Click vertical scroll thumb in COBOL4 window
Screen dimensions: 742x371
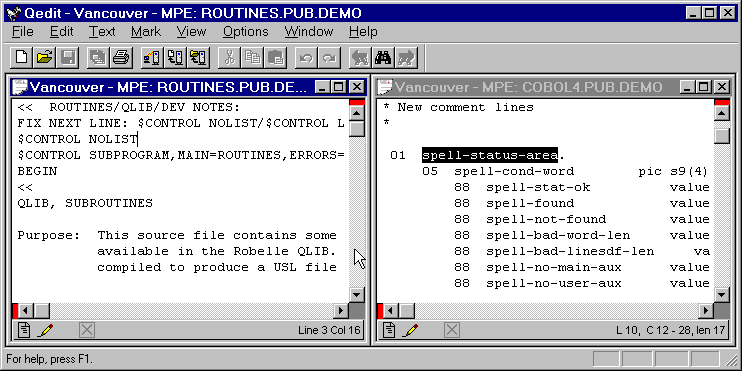click(722, 136)
